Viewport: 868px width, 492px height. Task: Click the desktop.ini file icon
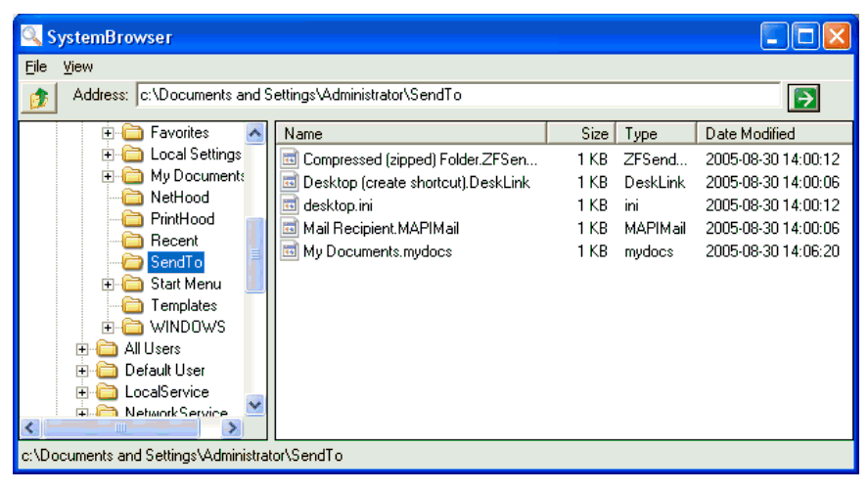[289, 205]
